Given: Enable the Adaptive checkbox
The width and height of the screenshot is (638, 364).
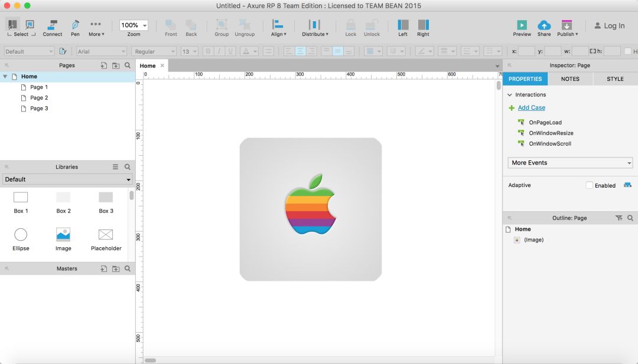Looking at the screenshot, I should 589,185.
